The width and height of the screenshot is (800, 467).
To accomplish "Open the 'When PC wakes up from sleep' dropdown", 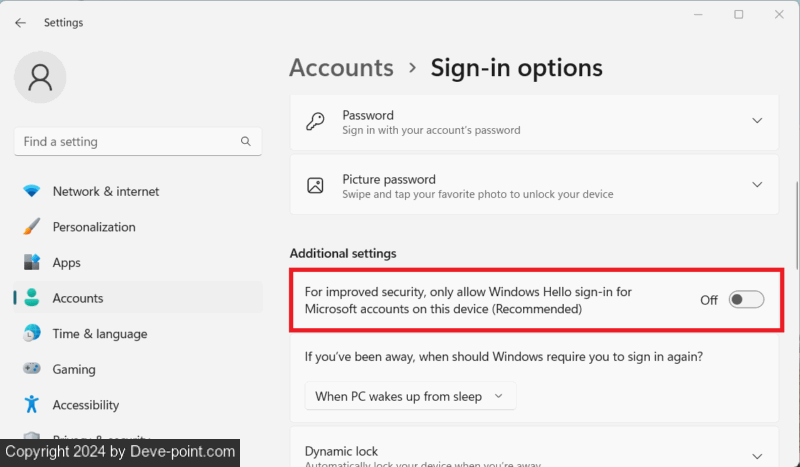I will pos(410,396).
